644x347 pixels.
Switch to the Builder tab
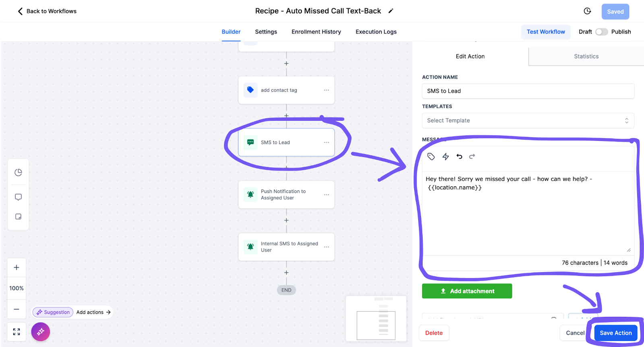[x=231, y=32]
